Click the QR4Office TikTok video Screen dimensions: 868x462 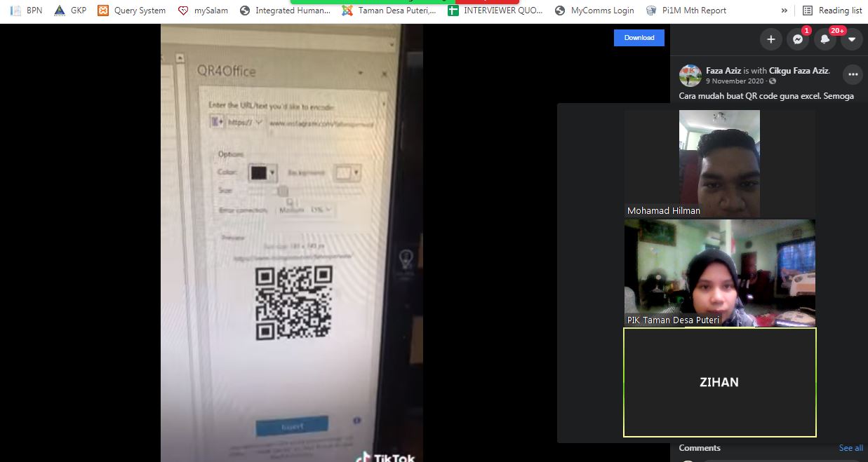[x=292, y=243]
